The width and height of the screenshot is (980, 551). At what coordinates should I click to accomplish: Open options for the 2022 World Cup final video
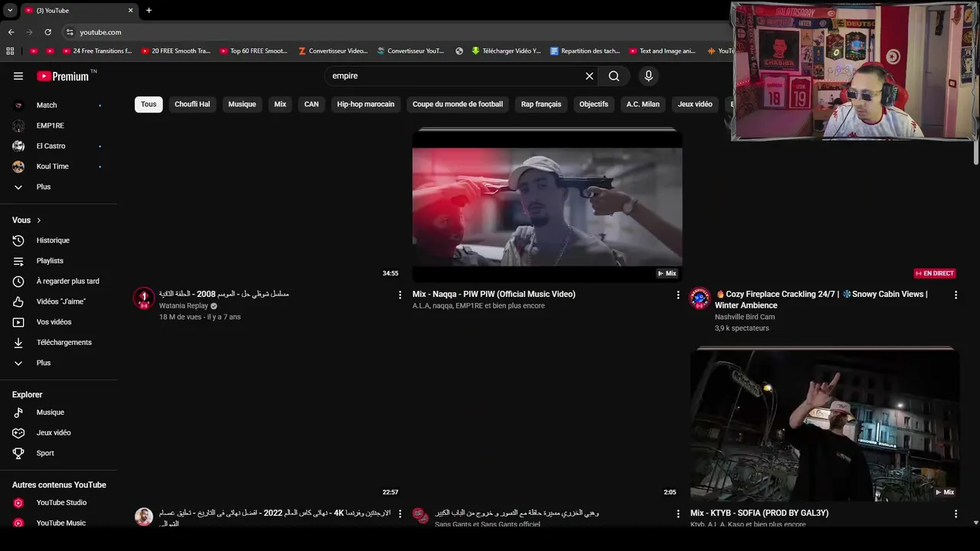[400, 514]
